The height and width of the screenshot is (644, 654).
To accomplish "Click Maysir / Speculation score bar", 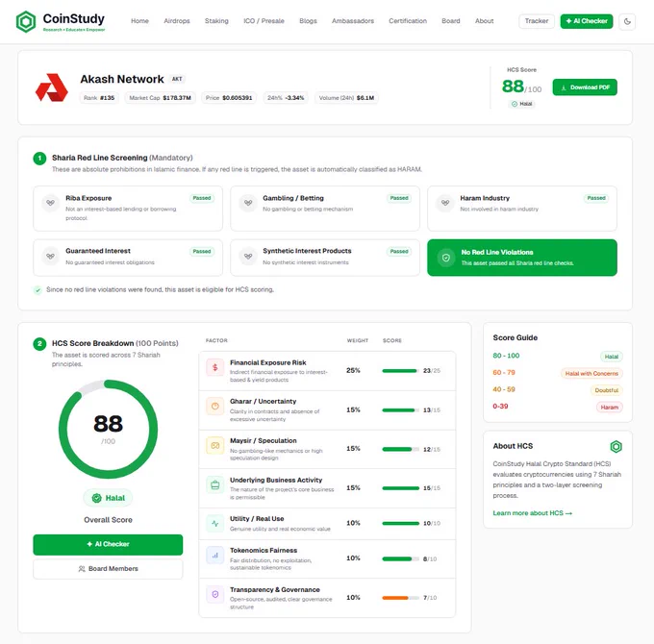I will pyautogui.click(x=400, y=449).
